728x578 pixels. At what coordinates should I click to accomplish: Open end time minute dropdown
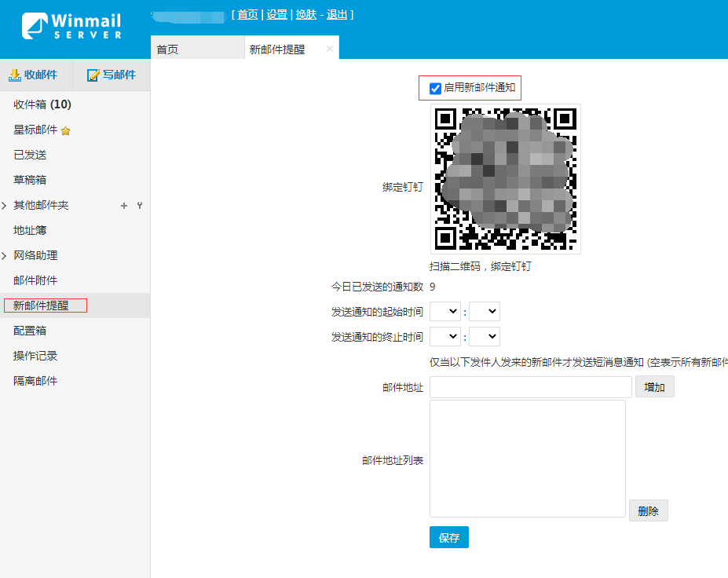click(485, 337)
